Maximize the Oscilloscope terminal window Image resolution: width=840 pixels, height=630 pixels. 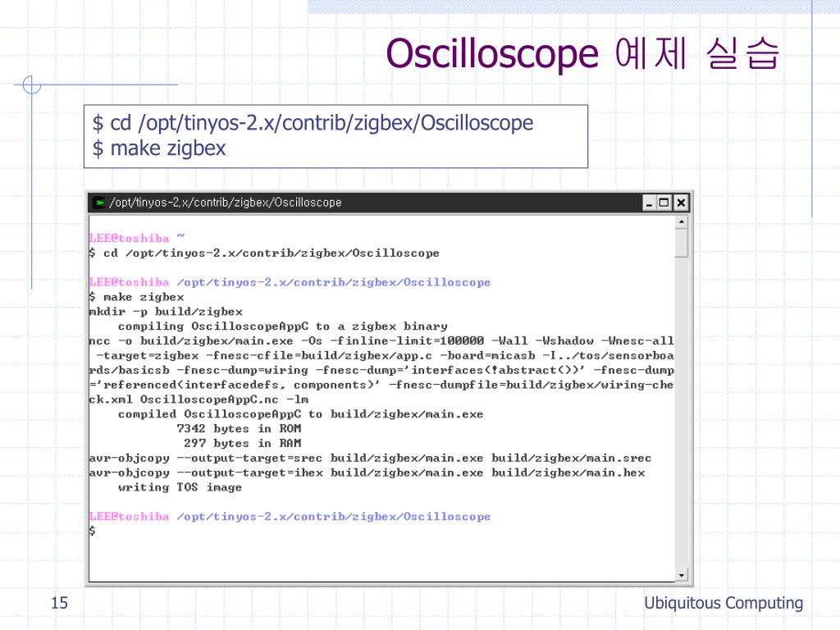point(664,203)
